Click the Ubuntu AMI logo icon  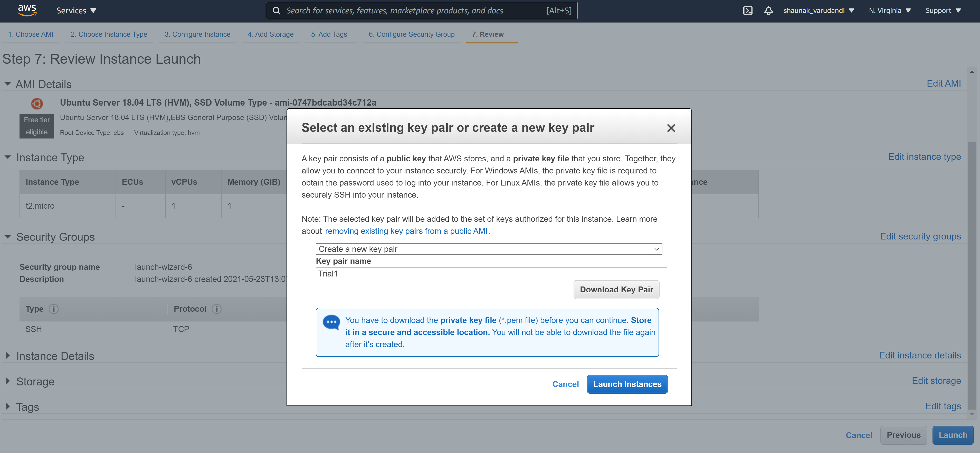pyautogui.click(x=37, y=104)
